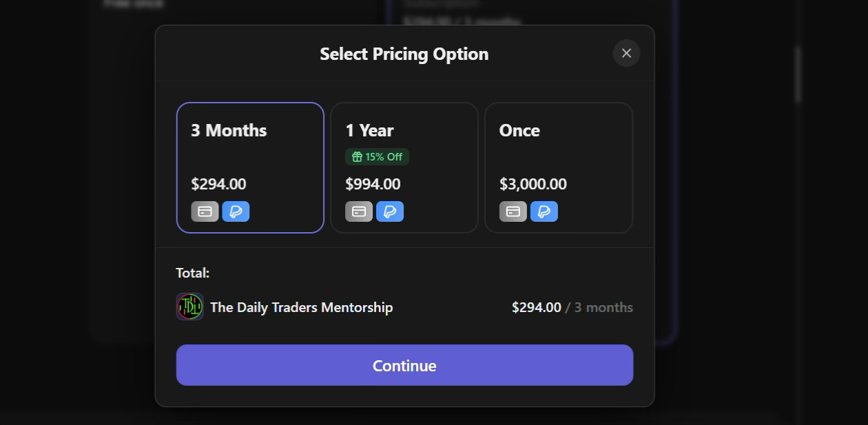Viewport: 868px width, 425px height.
Task: Click the PayPal icon in Once card
Action: (544, 211)
